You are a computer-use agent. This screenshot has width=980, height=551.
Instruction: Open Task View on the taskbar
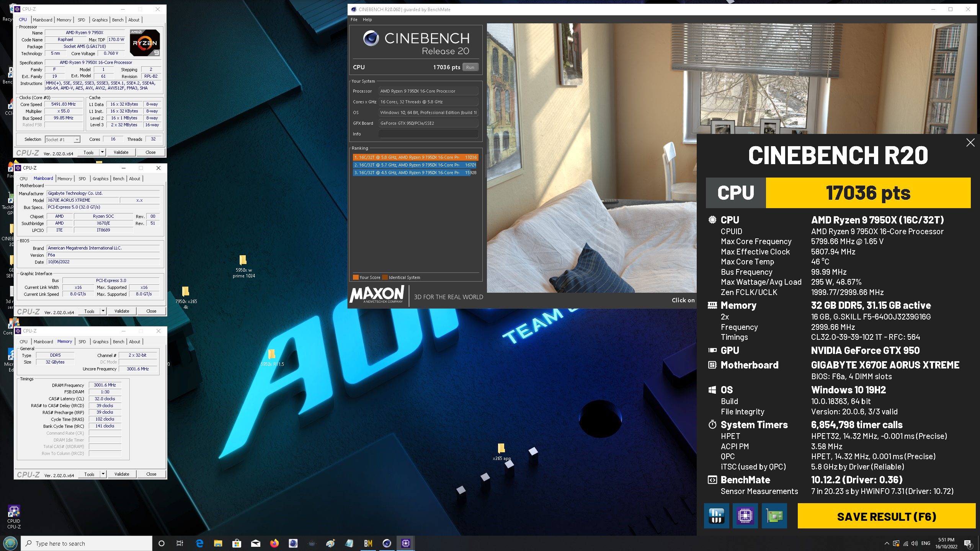click(180, 543)
